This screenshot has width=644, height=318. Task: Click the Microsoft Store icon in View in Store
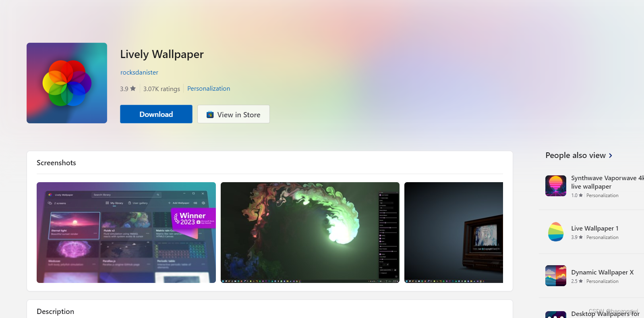210,114
